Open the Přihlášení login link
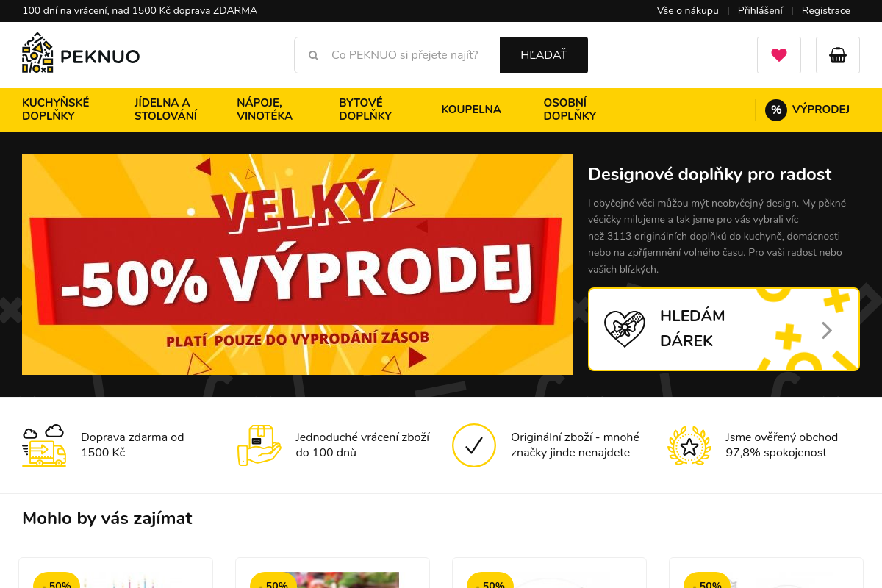The width and height of the screenshot is (882, 588). (x=760, y=11)
